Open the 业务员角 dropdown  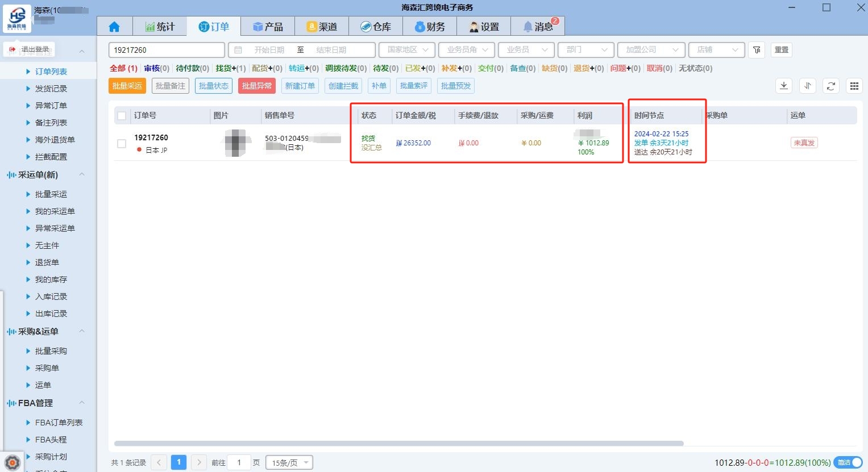tap(467, 50)
